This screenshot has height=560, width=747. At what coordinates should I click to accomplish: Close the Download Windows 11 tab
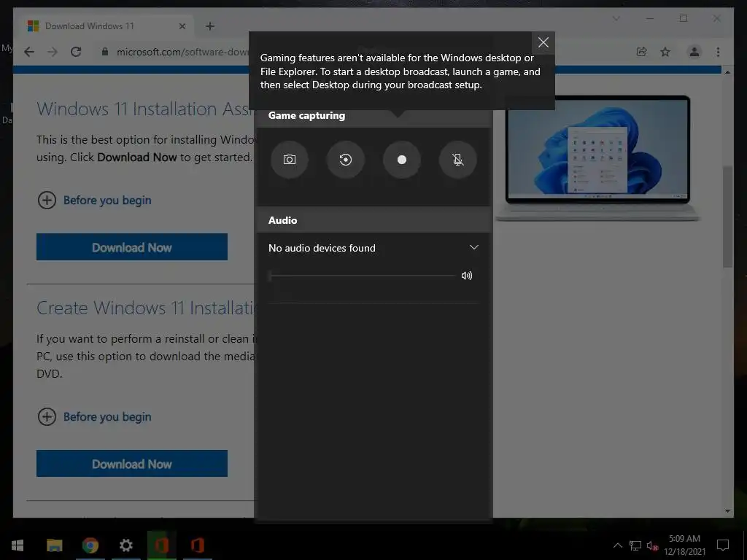[x=182, y=26]
